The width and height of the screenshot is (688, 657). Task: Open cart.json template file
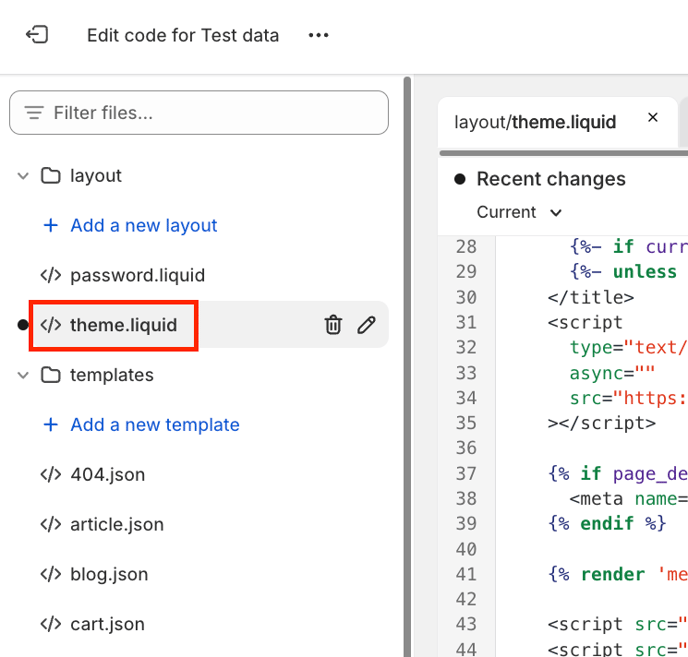tap(108, 624)
